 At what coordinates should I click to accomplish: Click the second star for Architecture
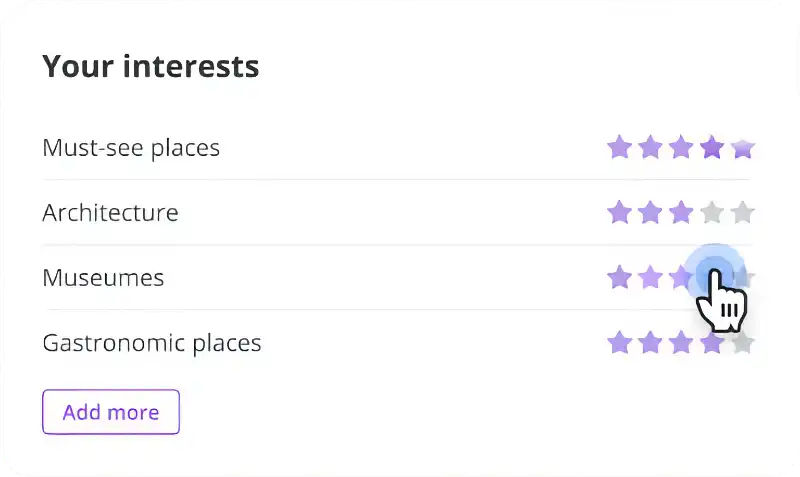point(650,212)
